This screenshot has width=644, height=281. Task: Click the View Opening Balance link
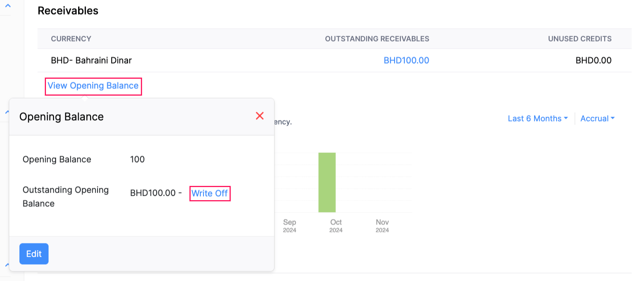[93, 86]
